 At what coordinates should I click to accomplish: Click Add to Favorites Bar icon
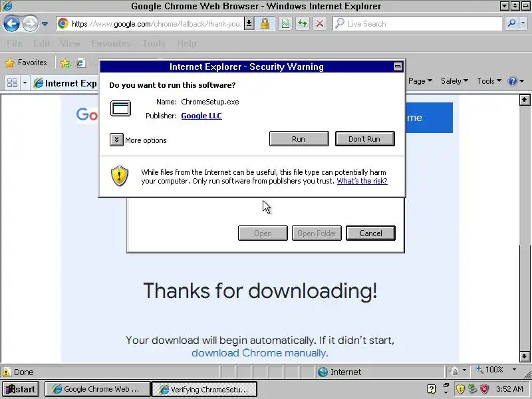pyautogui.click(x=65, y=63)
